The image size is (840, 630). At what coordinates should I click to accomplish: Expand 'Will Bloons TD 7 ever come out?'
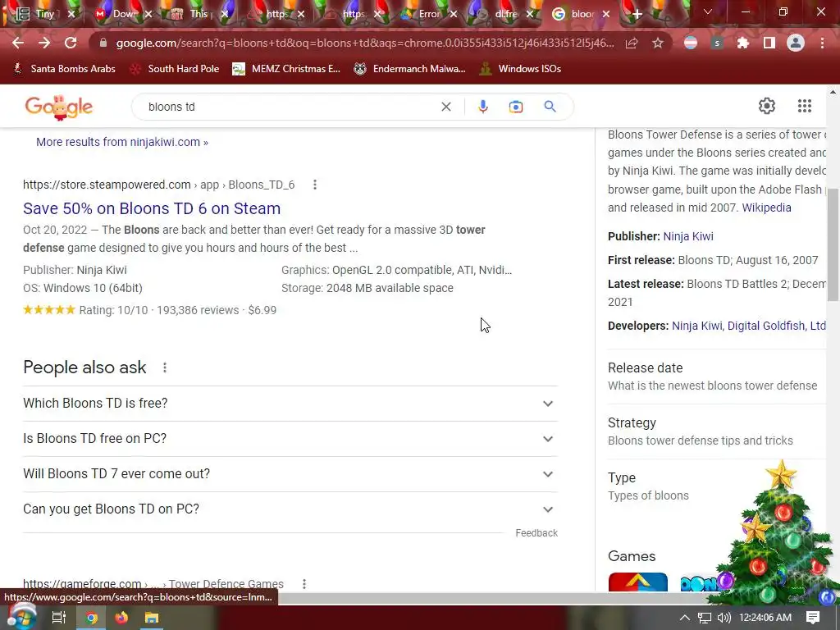click(x=290, y=474)
